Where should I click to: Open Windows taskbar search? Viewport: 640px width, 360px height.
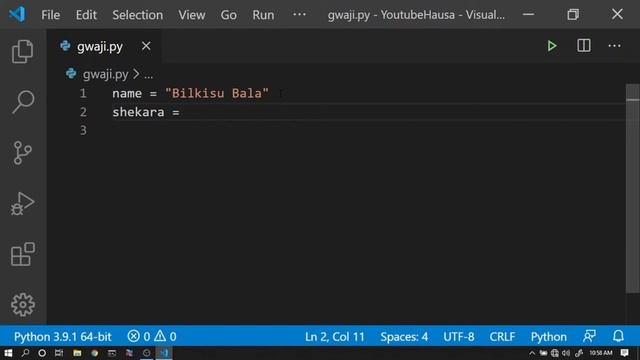25,353
